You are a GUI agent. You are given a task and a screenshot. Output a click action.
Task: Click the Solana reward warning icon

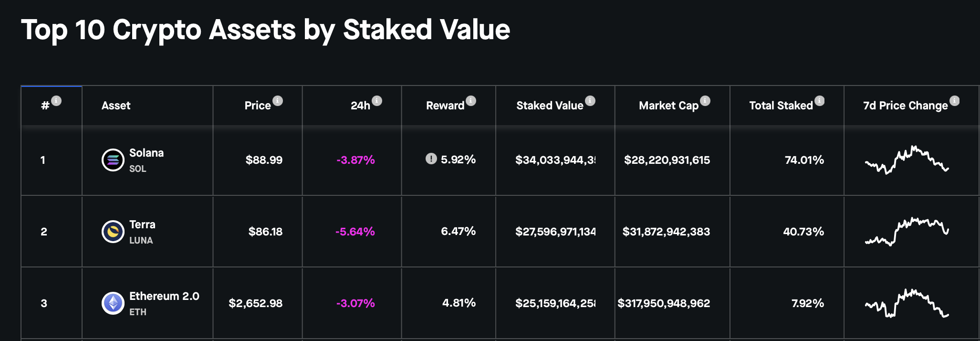[431, 159]
